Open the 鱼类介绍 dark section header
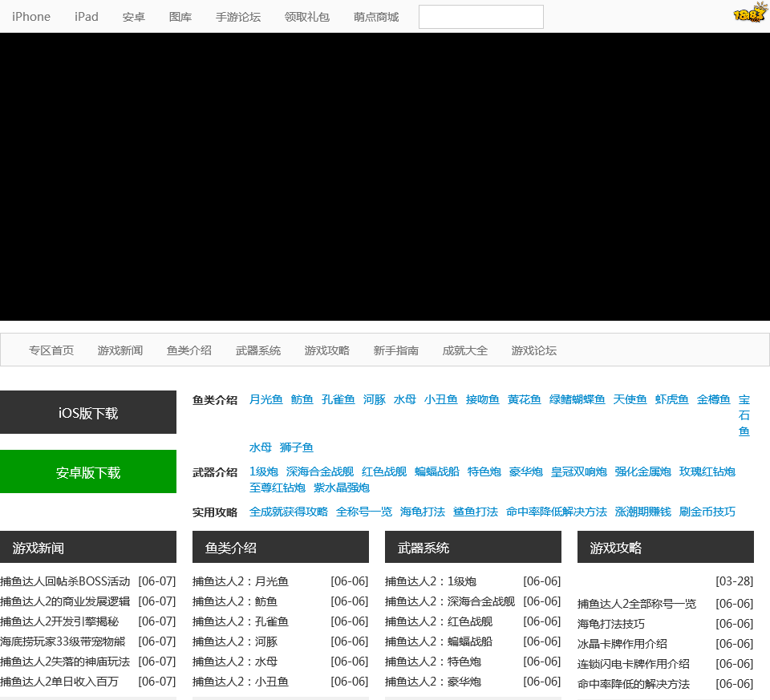This screenshot has width=770, height=700. point(281,547)
